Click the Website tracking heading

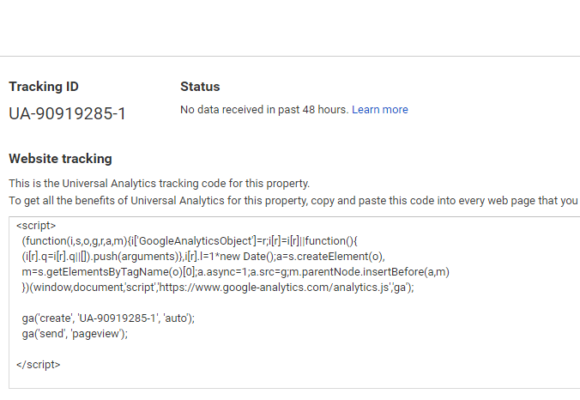click(x=60, y=159)
